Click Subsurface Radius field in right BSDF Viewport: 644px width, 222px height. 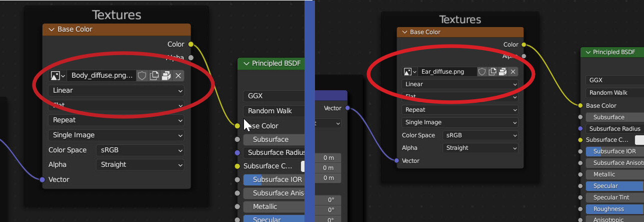click(x=615, y=129)
